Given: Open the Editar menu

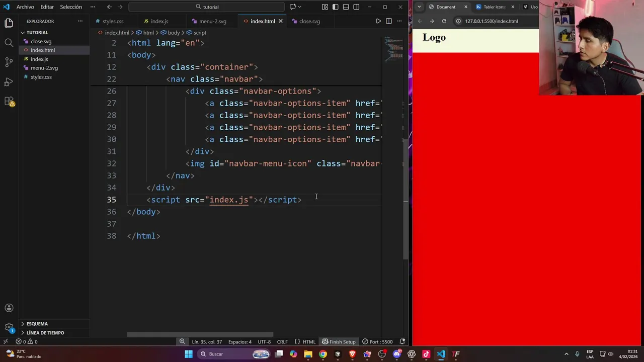Looking at the screenshot, I should pos(47,7).
